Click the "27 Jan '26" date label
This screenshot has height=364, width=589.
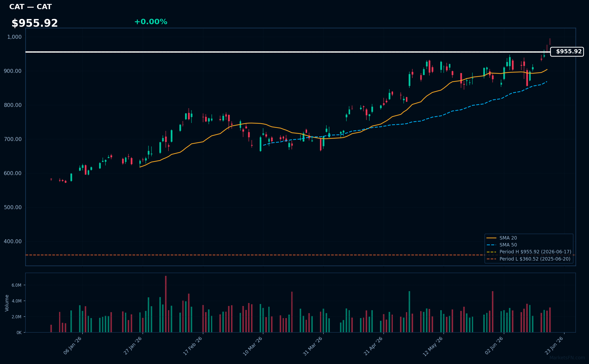pos(133,346)
